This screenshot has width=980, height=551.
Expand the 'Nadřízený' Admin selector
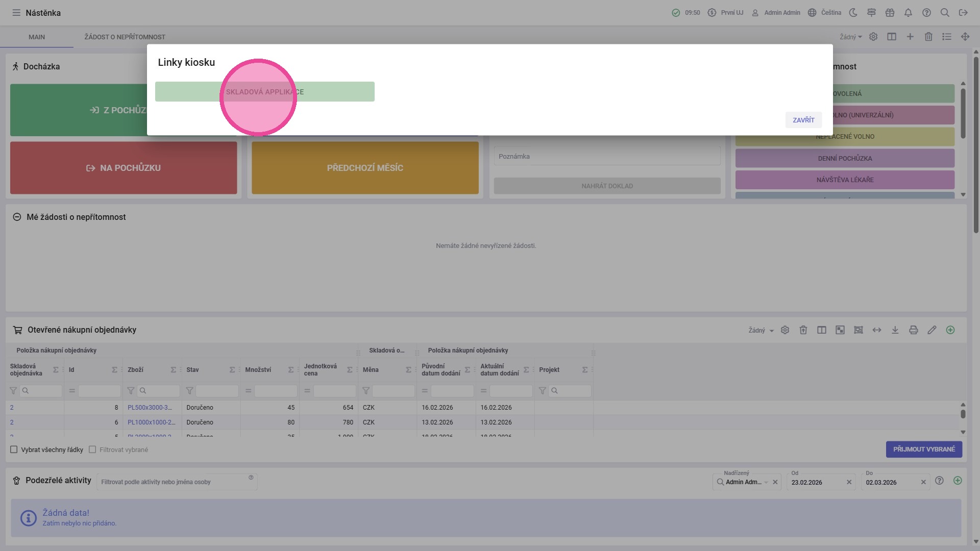[x=766, y=482]
